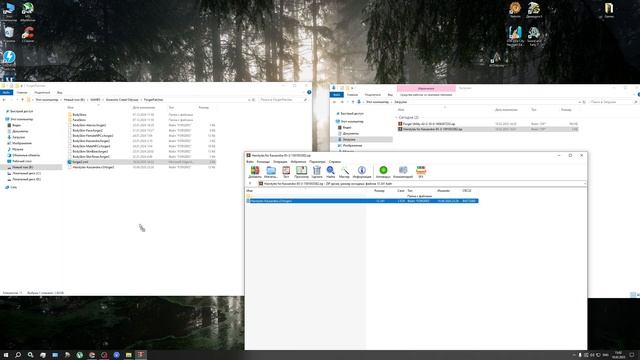
Task: Select Локальный диск (C:) in left explorer tree
Action: [26, 173]
